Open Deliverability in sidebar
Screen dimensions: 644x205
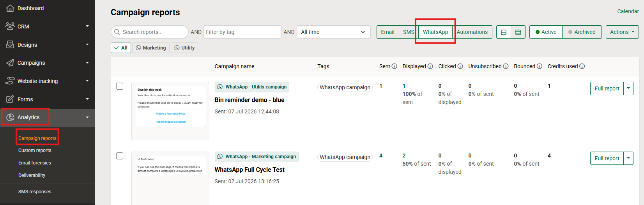pos(32,175)
